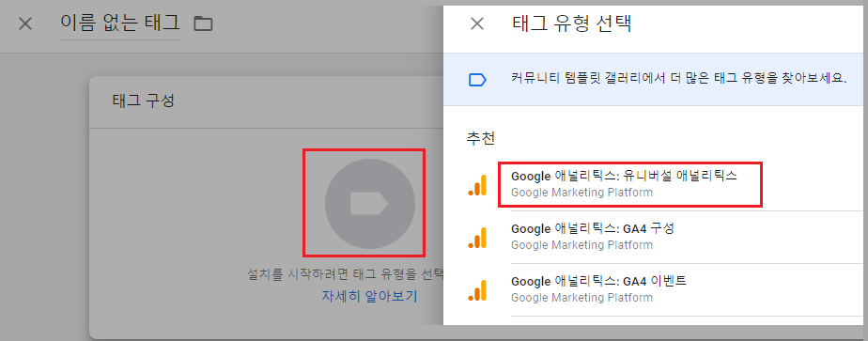Edit the tag name 이름 없는 태그

(119, 23)
